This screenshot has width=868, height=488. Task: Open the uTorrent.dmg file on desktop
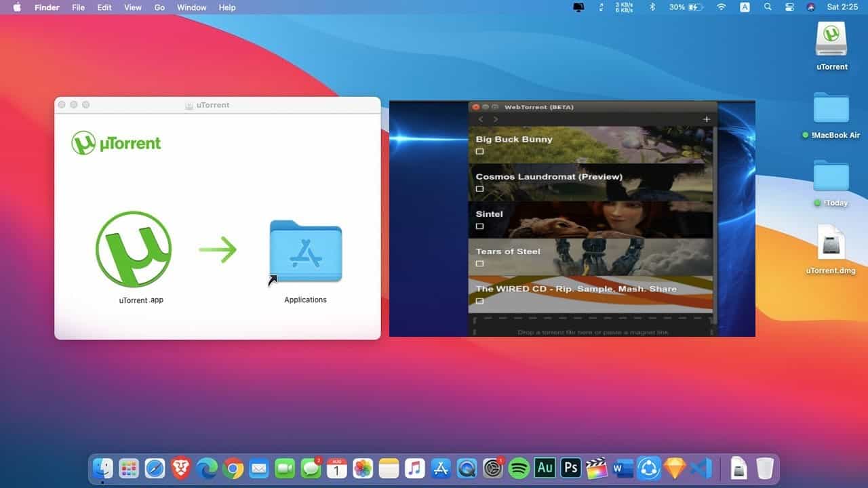(831, 243)
